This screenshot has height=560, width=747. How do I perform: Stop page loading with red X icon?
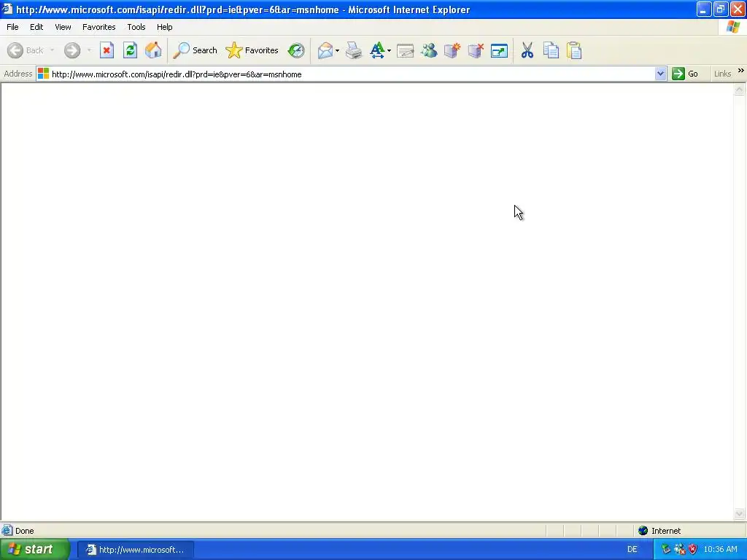pos(107,50)
